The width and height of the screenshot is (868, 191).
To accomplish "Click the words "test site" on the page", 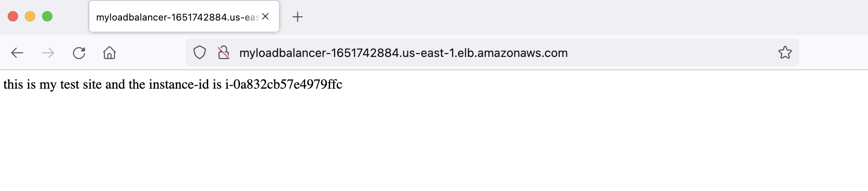I will [81, 84].
